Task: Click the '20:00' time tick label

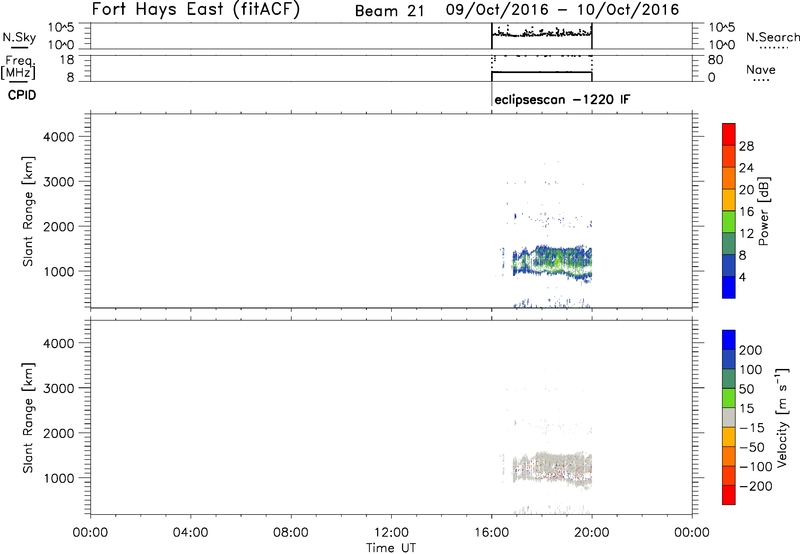Action: 592,533
